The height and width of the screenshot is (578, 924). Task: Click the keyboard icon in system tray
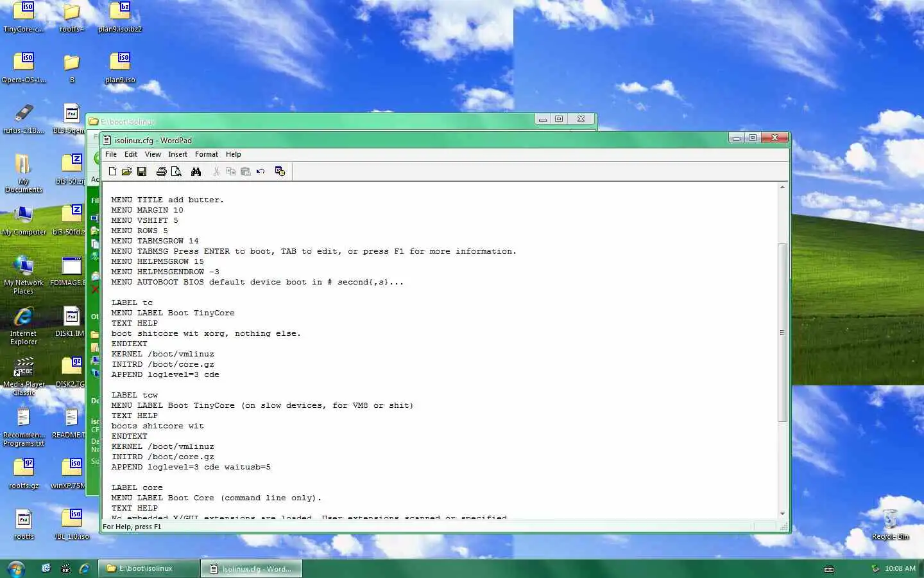(x=829, y=569)
